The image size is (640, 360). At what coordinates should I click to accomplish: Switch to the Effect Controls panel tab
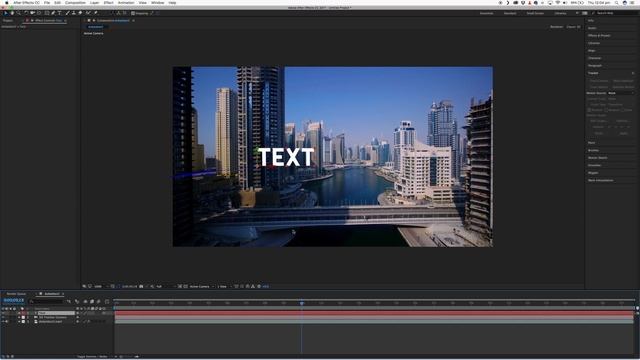point(48,20)
